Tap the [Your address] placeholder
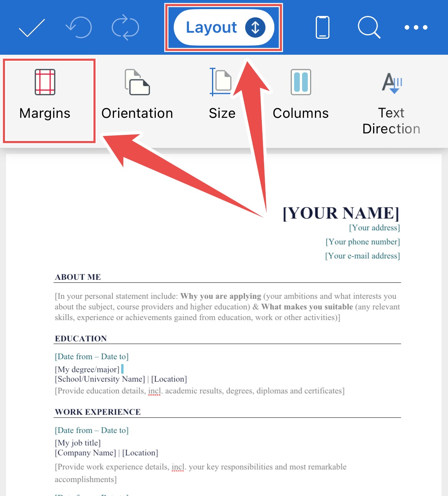 pyautogui.click(x=375, y=228)
